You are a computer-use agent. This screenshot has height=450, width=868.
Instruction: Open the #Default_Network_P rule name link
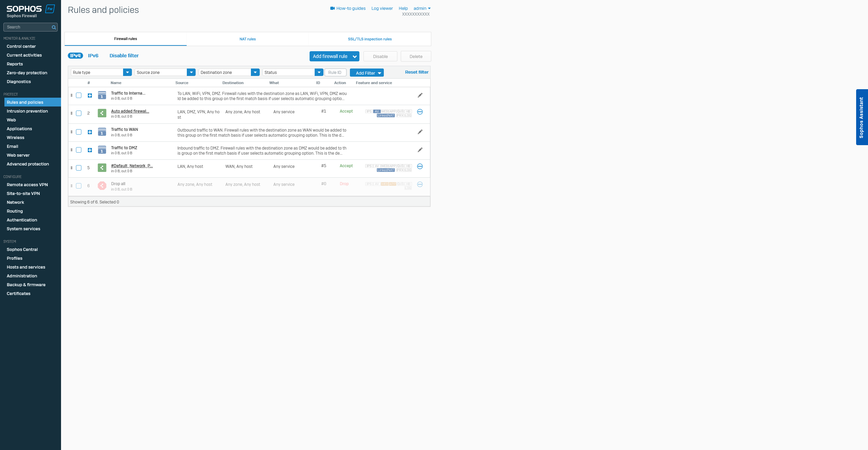click(132, 166)
